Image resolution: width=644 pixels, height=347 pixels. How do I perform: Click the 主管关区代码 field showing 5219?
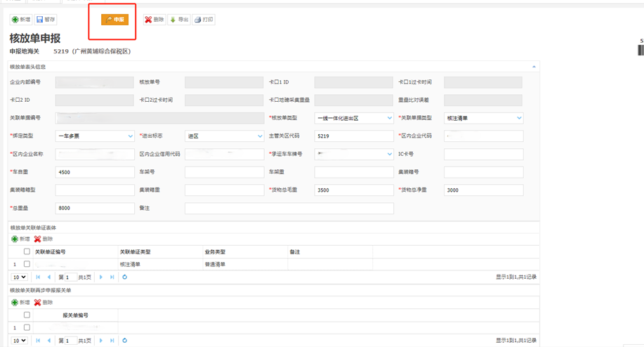354,136
